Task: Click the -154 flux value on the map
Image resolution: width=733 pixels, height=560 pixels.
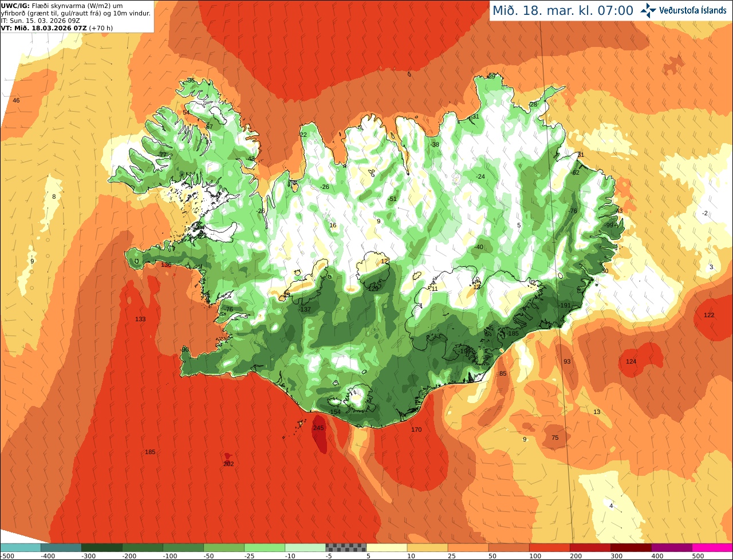Action: point(334,412)
